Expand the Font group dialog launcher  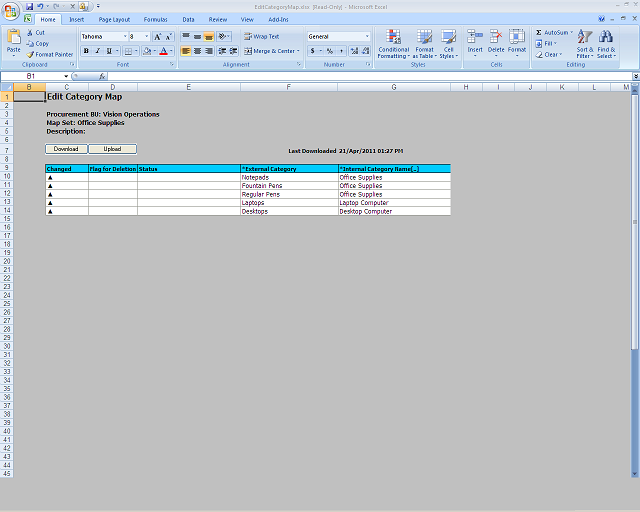[172, 65]
